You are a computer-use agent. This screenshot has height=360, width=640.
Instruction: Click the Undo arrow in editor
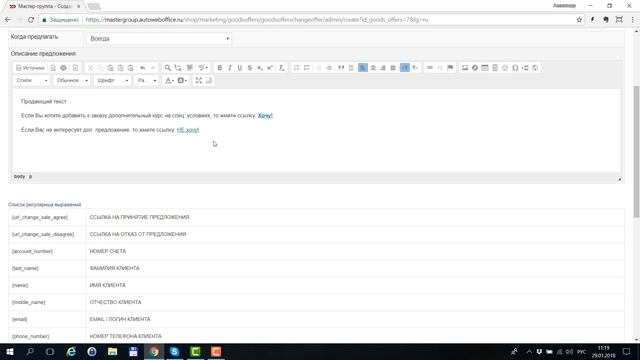(x=142, y=68)
